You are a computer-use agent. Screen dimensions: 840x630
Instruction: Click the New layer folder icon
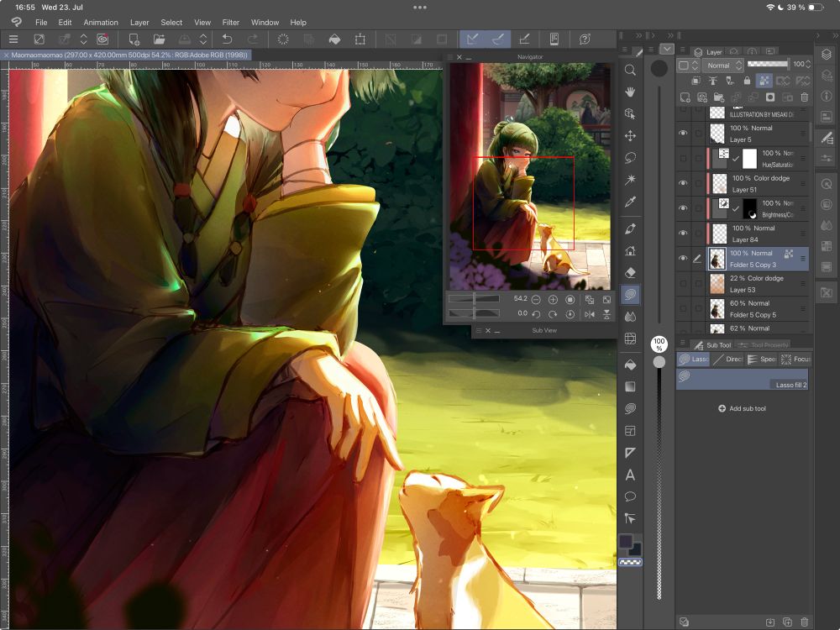(719, 97)
